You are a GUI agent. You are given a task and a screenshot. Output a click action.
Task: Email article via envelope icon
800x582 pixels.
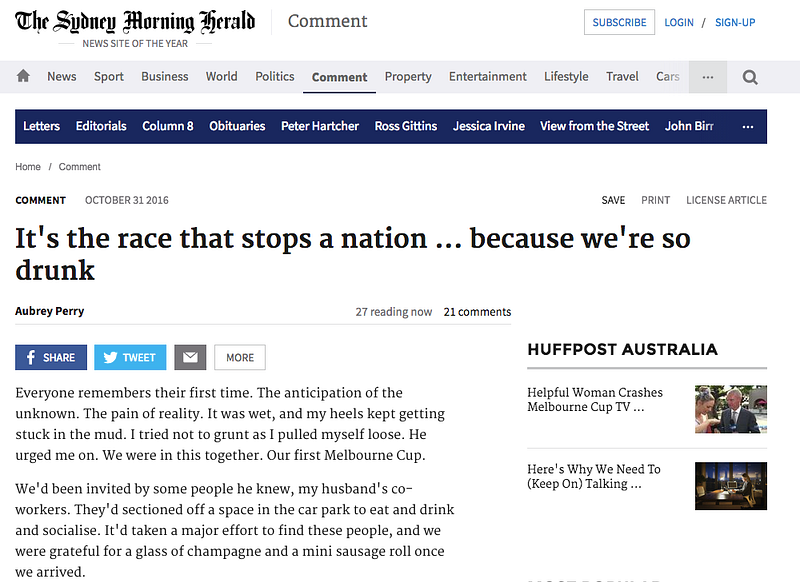pyautogui.click(x=190, y=357)
